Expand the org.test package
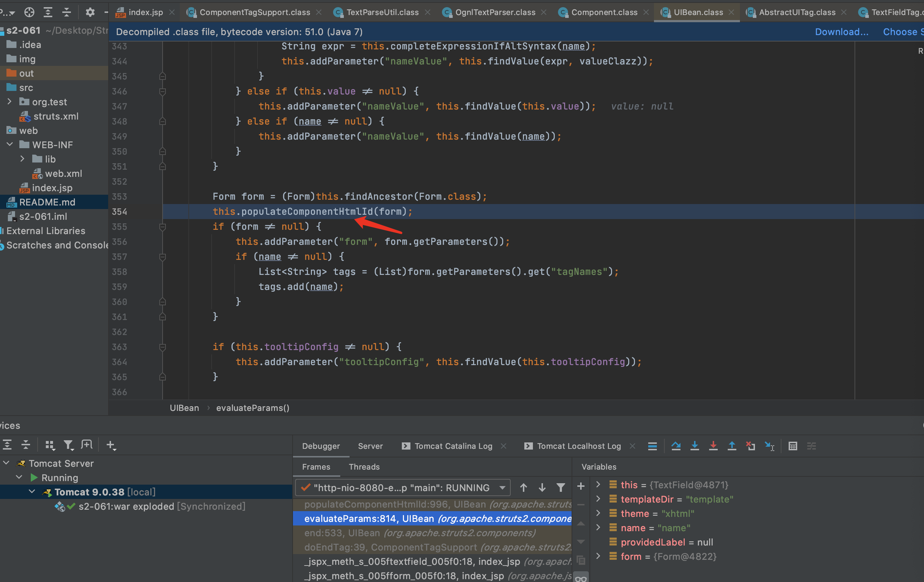This screenshot has width=924, height=582. pyautogui.click(x=10, y=102)
